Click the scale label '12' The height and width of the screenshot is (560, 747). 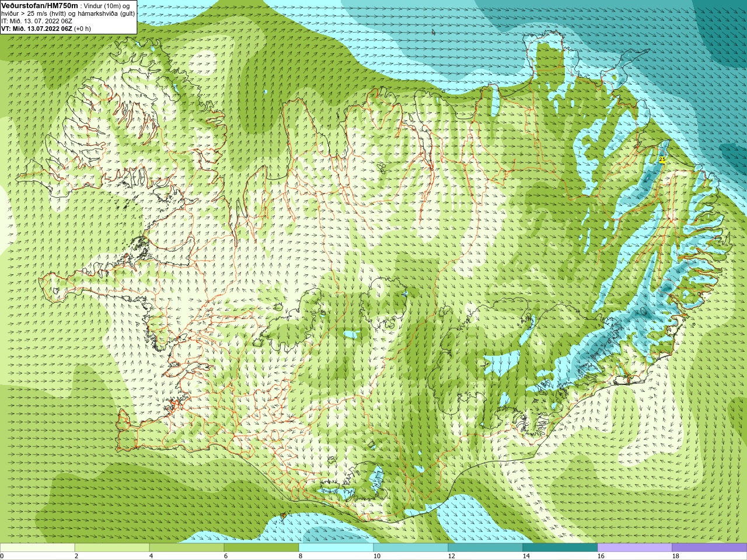point(452,556)
